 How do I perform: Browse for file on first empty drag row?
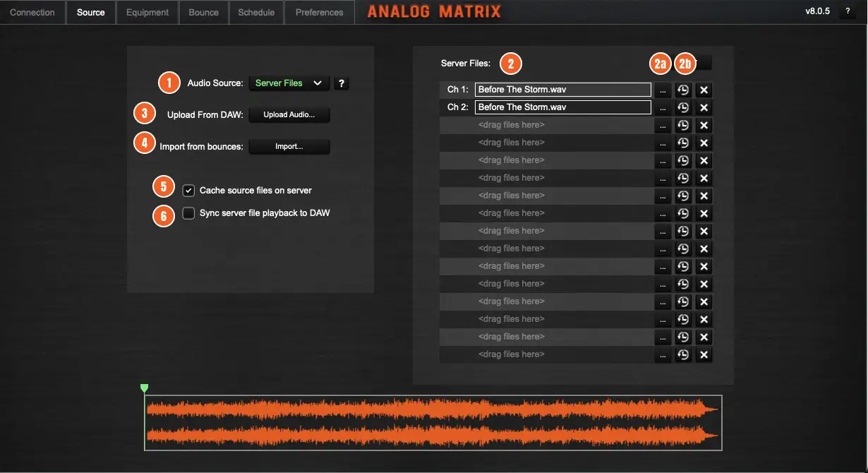coord(663,126)
